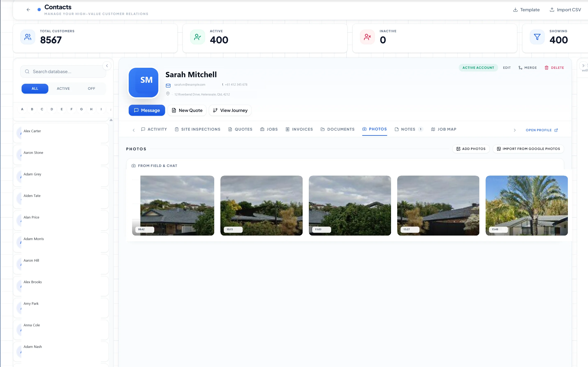Switch to the Notes tab
The image size is (588, 367).
pyautogui.click(x=409, y=129)
